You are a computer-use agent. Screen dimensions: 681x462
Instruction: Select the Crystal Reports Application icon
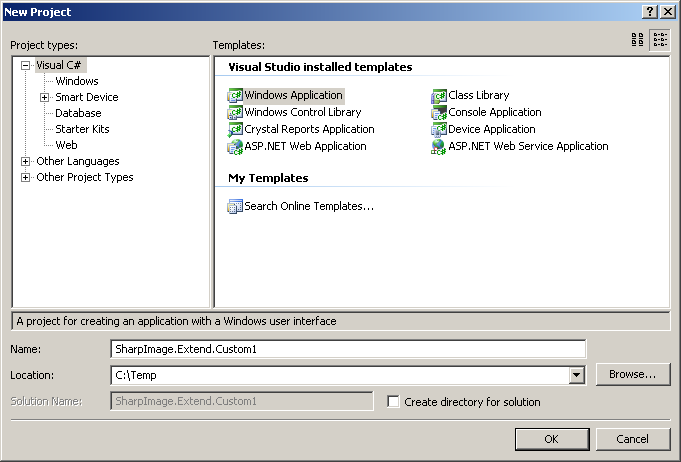click(235, 130)
